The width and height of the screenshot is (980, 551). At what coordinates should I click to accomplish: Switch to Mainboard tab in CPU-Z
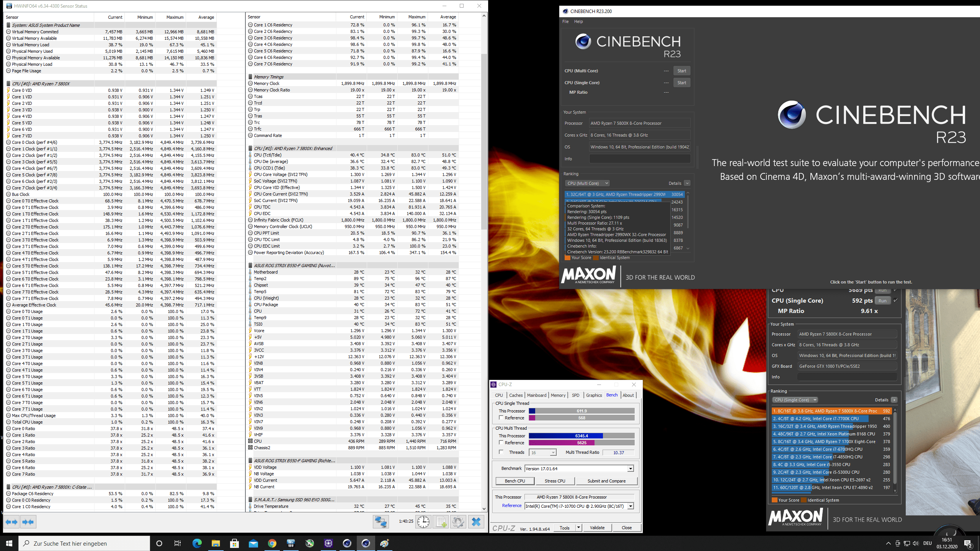[x=537, y=395]
